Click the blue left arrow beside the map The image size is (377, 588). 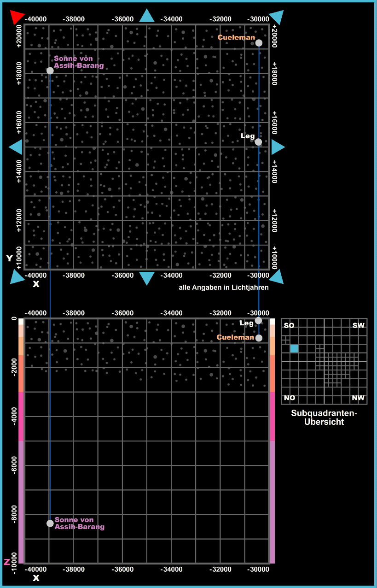16,147
